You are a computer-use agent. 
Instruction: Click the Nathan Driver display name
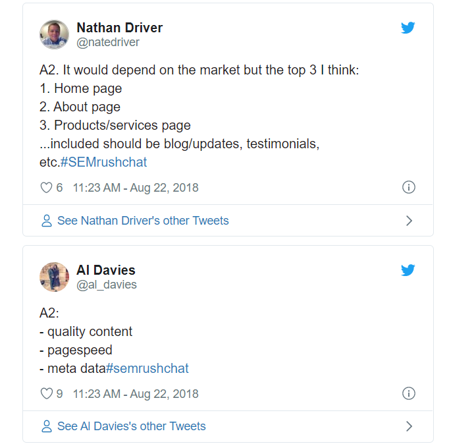(x=120, y=28)
